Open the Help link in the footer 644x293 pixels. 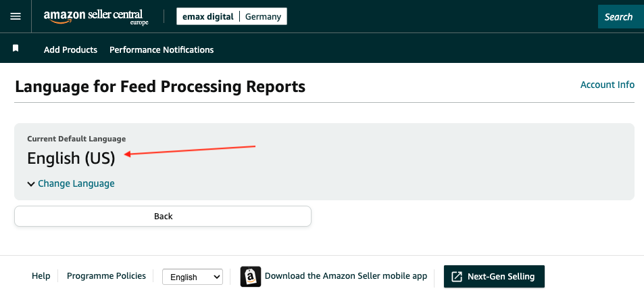point(41,275)
